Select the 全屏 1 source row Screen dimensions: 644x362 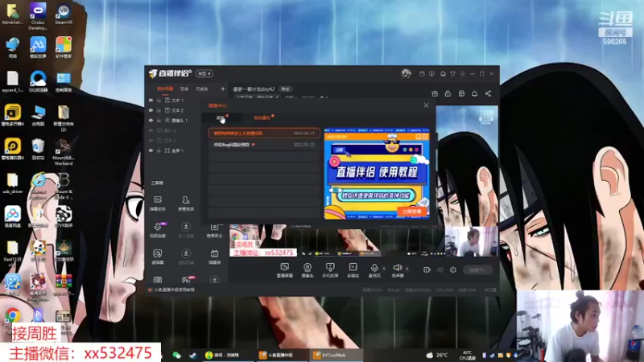174,150
